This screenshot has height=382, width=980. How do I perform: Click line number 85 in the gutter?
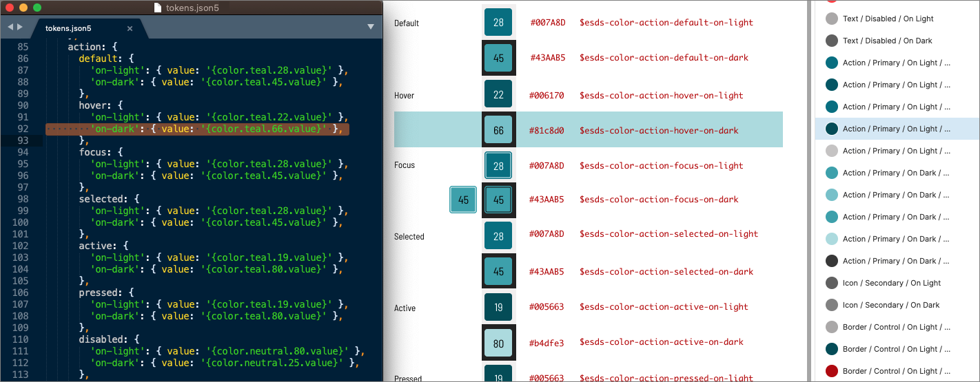point(22,47)
